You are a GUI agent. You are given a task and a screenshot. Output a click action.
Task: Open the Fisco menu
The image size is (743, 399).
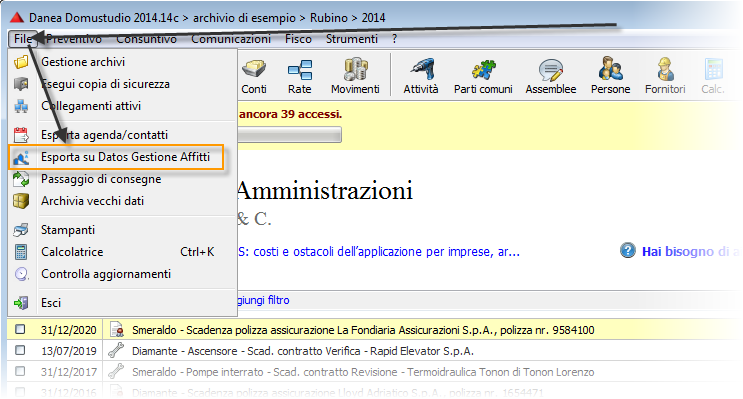click(x=298, y=39)
